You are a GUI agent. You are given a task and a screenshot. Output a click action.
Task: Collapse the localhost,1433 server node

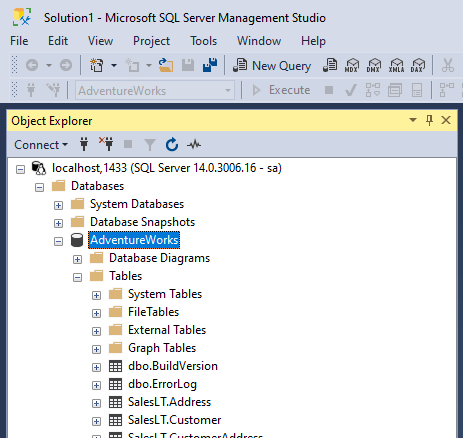[x=20, y=169]
